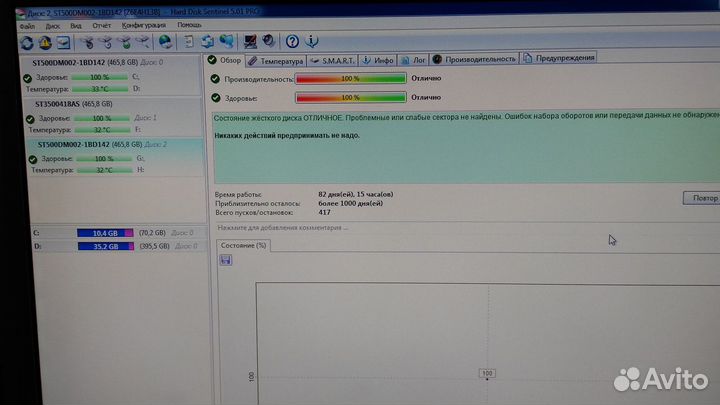The image size is (720, 405).
Task: Click the dark round disc toolbar icon
Action: pos(269,41)
